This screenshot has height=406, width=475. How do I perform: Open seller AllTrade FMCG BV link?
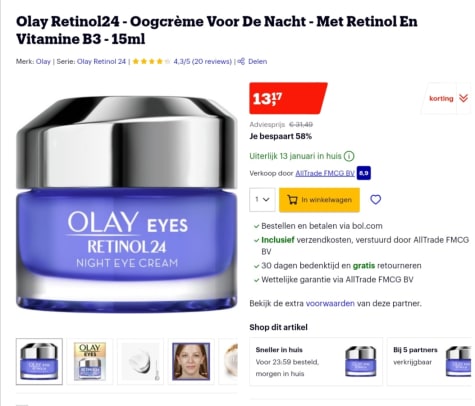[325, 173]
